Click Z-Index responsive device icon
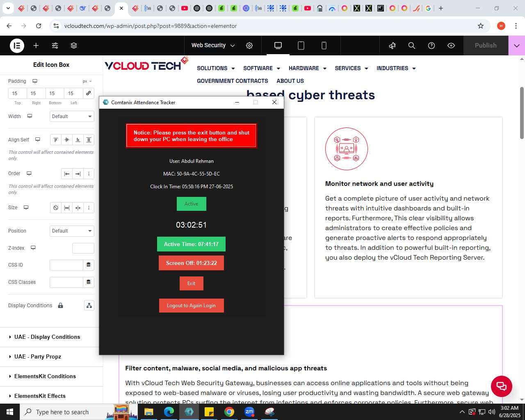The height and width of the screenshot is (420, 525). [x=33, y=248]
